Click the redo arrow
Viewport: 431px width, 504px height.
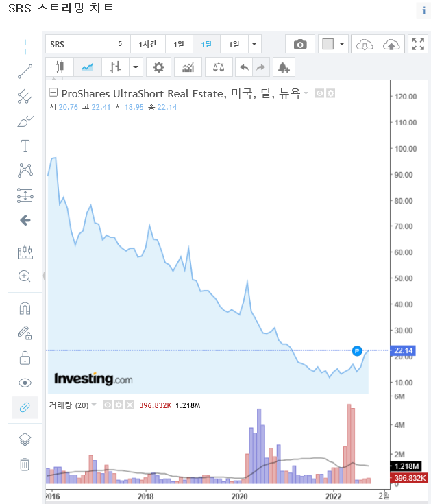coord(261,67)
